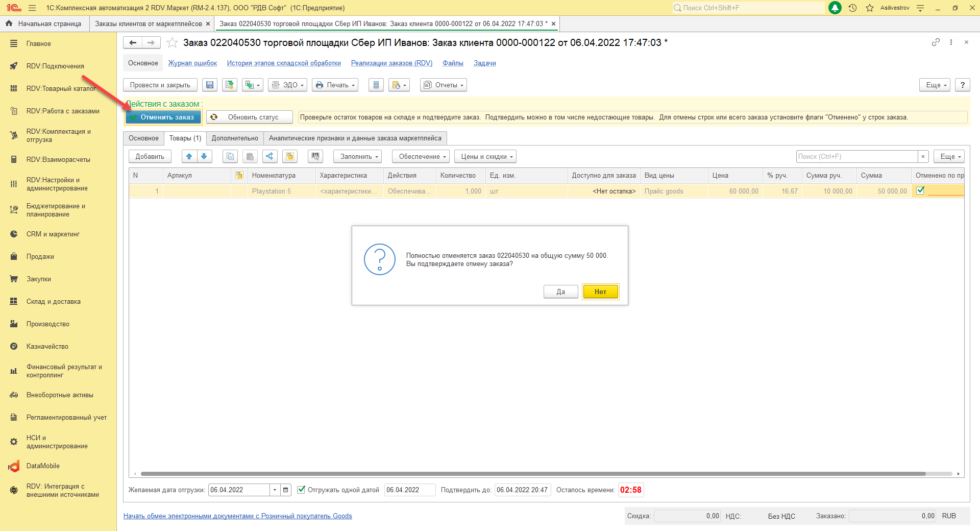Image resolution: width=980 pixels, height=531 pixels.
Task: Switch to the Дополнительно tab
Action: (235, 138)
